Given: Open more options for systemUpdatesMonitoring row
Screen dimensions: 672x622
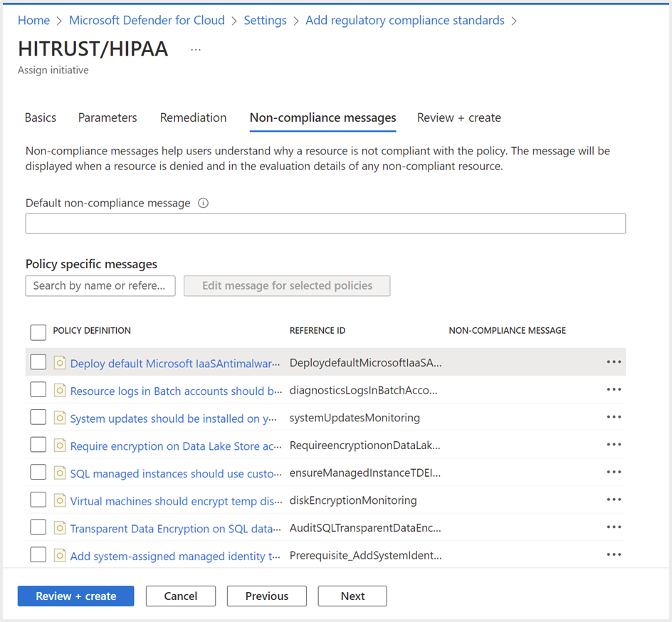Looking at the screenshot, I should pyautogui.click(x=614, y=418).
